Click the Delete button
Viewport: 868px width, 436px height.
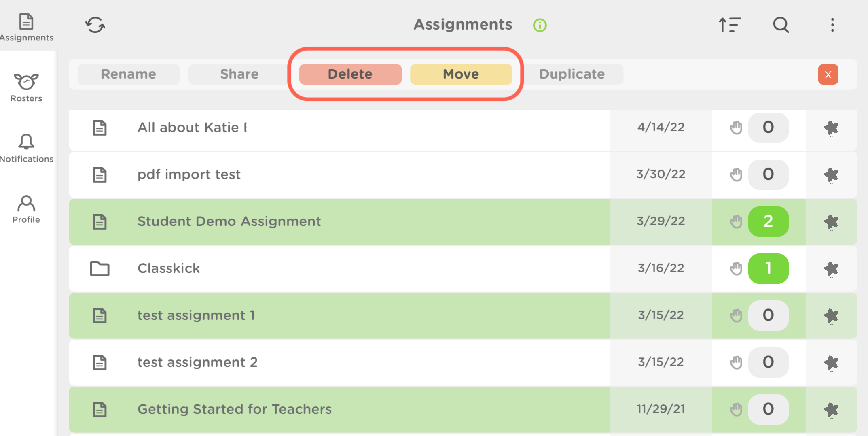[350, 74]
